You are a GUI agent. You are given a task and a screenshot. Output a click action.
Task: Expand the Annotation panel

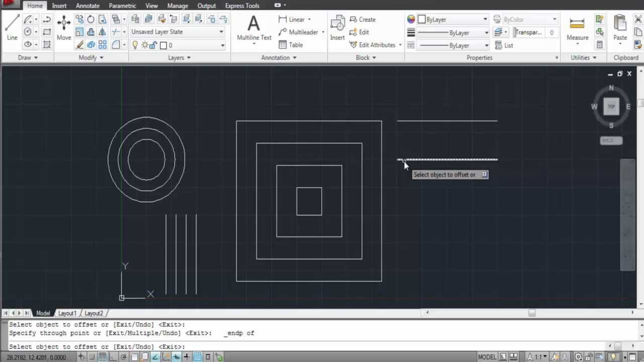click(x=279, y=57)
